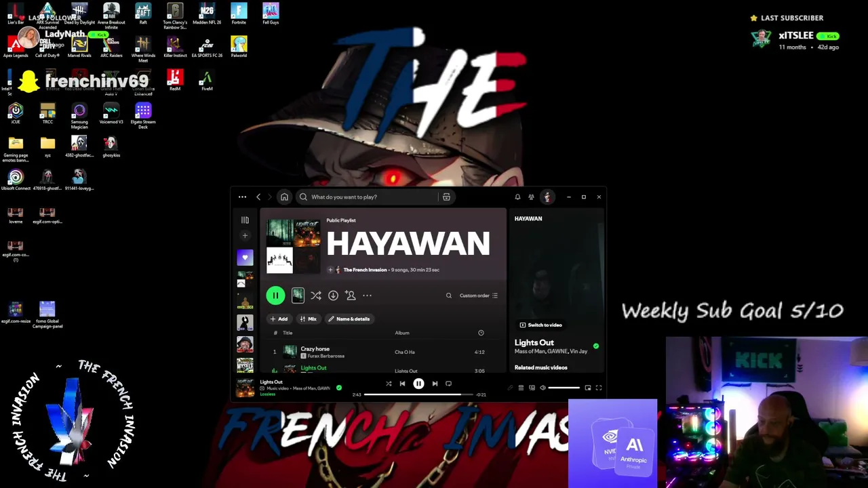Open the playback Queue
Image resolution: width=868 pixels, height=488 pixels.
(x=521, y=388)
